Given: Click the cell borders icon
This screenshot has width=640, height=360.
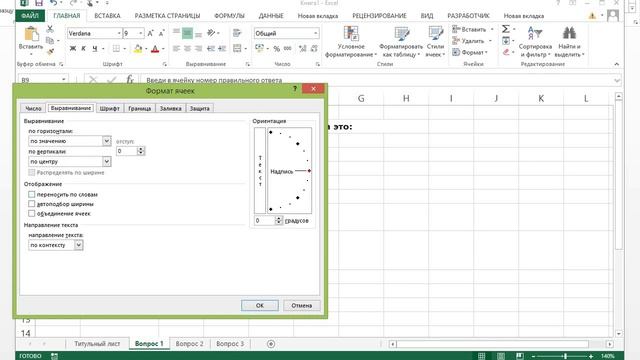Looking at the screenshot, I should click(116, 49).
